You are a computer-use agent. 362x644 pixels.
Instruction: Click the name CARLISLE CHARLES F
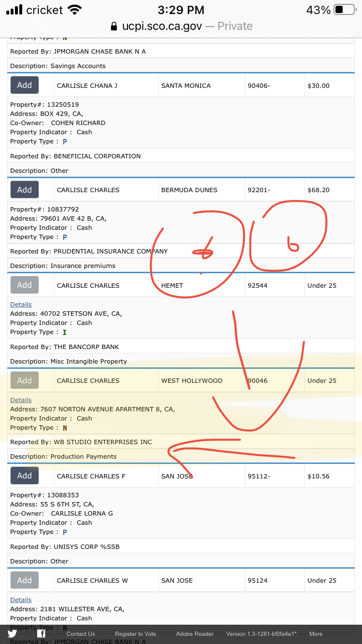pos(91,476)
